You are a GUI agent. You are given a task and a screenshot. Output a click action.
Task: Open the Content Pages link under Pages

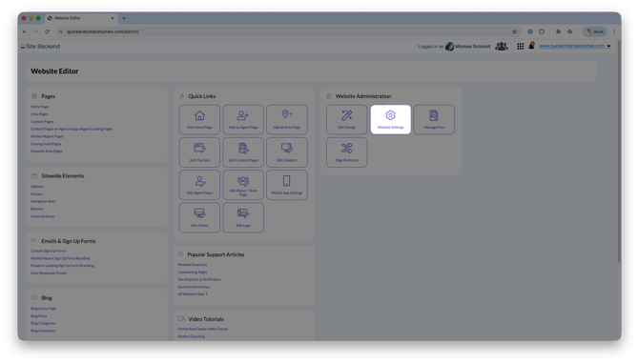42,121
